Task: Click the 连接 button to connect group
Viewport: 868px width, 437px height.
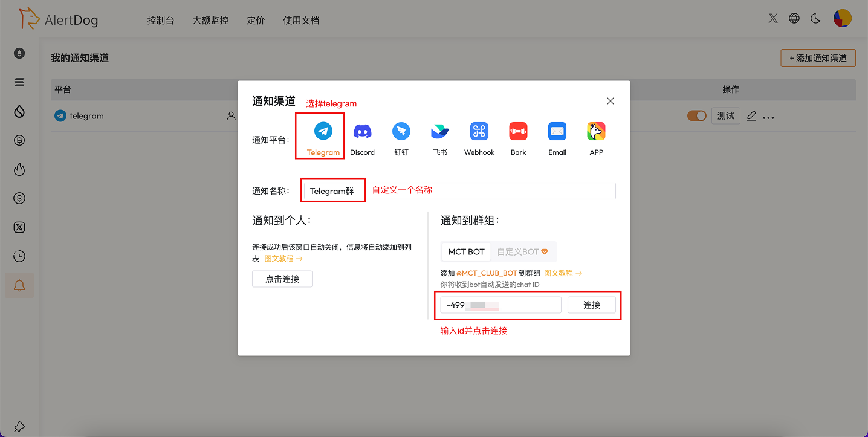Action: pyautogui.click(x=592, y=305)
